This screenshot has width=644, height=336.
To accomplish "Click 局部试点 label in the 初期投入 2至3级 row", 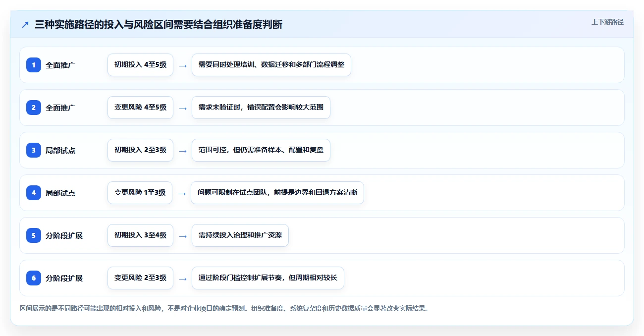I will click(x=60, y=150).
